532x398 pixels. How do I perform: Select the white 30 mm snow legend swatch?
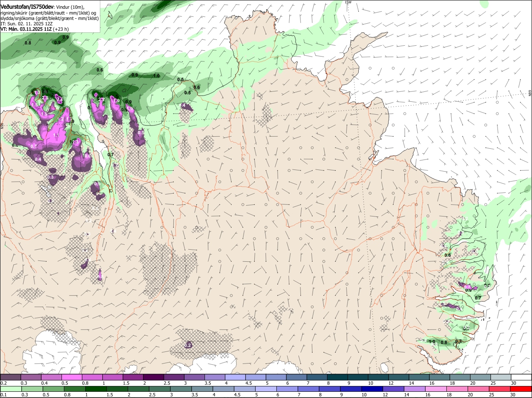coord(522,377)
